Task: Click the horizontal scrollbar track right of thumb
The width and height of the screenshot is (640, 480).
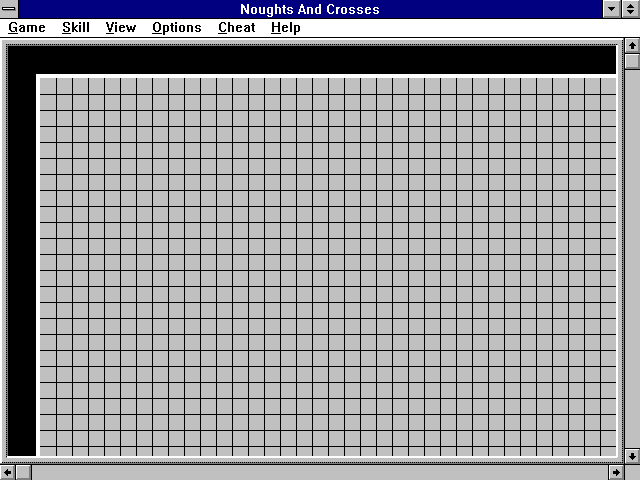Action: tap(320, 473)
